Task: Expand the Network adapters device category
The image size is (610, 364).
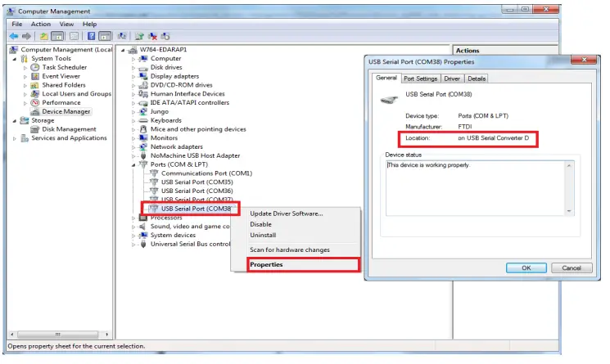Action: pos(133,147)
